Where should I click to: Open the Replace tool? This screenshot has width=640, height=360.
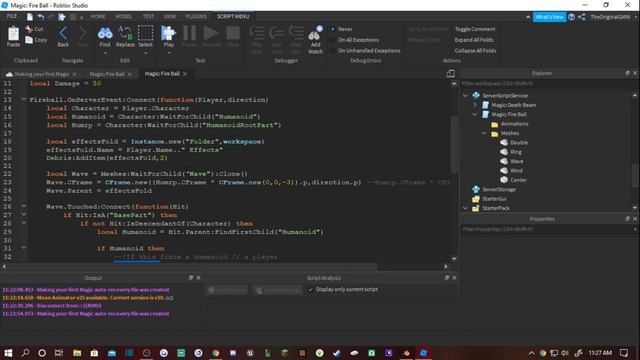click(x=125, y=36)
